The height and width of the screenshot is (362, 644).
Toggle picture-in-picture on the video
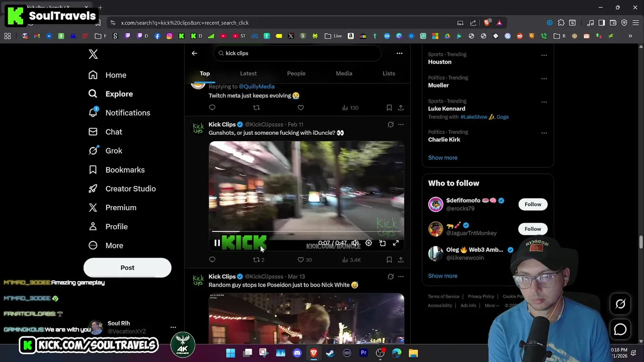pos(382,243)
